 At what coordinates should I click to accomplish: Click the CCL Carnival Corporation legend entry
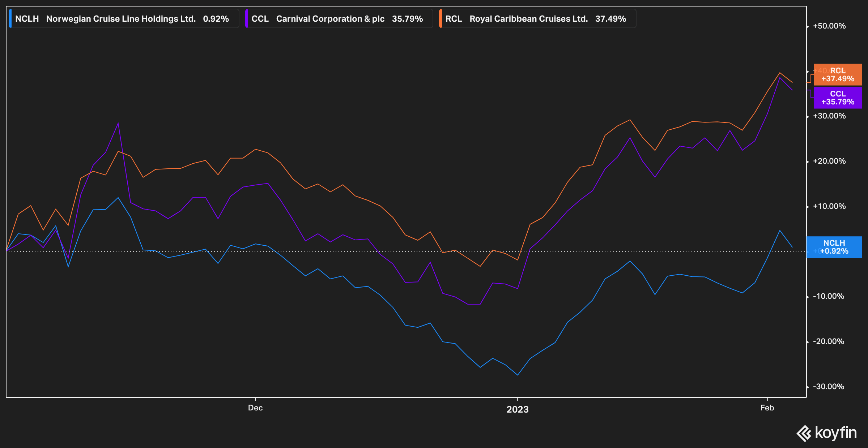tap(339, 19)
